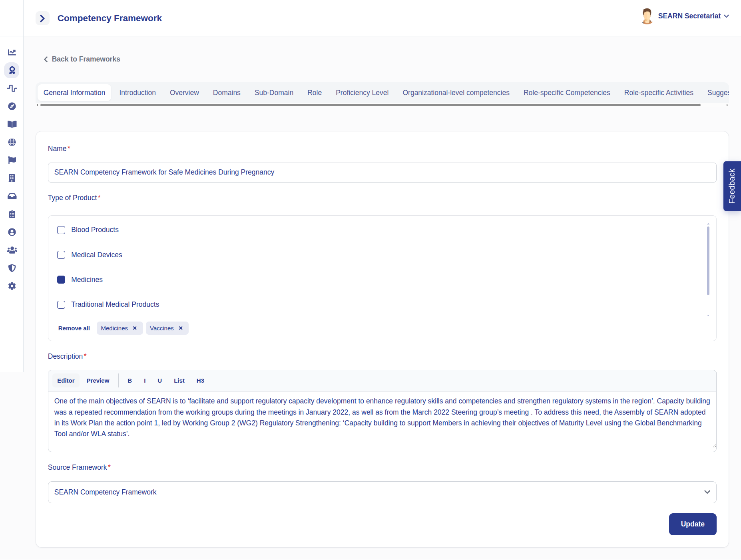
Task: Switch to the Proficiency Level tab
Action: click(x=362, y=93)
